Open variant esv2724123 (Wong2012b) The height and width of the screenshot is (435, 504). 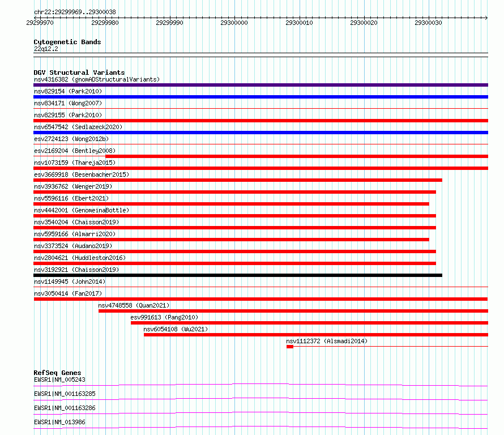pyautogui.click(x=71, y=139)
